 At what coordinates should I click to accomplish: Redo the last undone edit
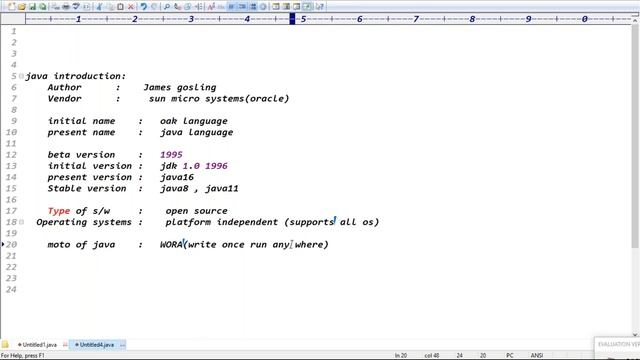click(x=154, y=7)
